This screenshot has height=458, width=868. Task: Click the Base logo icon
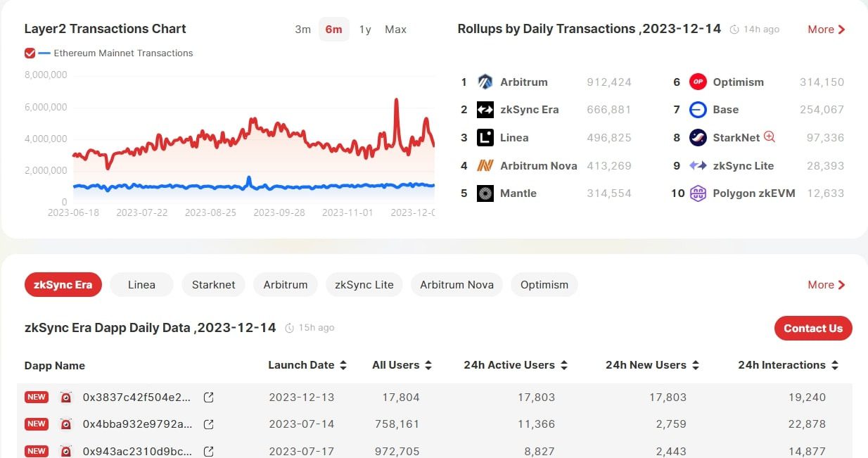tap(698, 110)
